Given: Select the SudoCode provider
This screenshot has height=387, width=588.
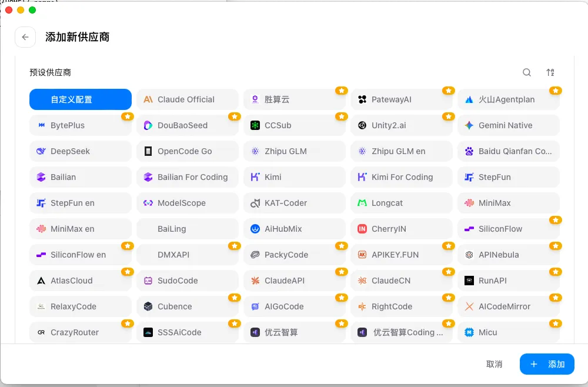Looking at the screenshot, I should [x=188, y=281].
